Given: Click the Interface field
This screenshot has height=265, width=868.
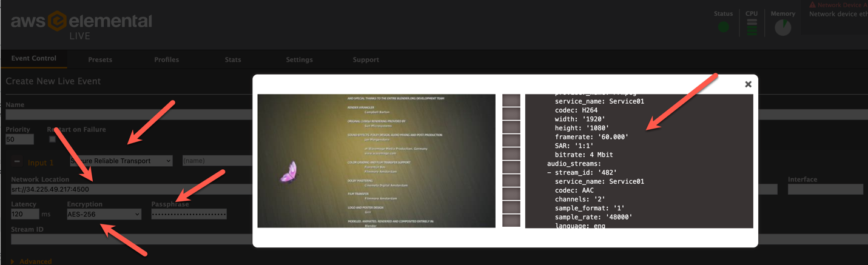Looking at the screenshot, I should click(x=825, y=189).
